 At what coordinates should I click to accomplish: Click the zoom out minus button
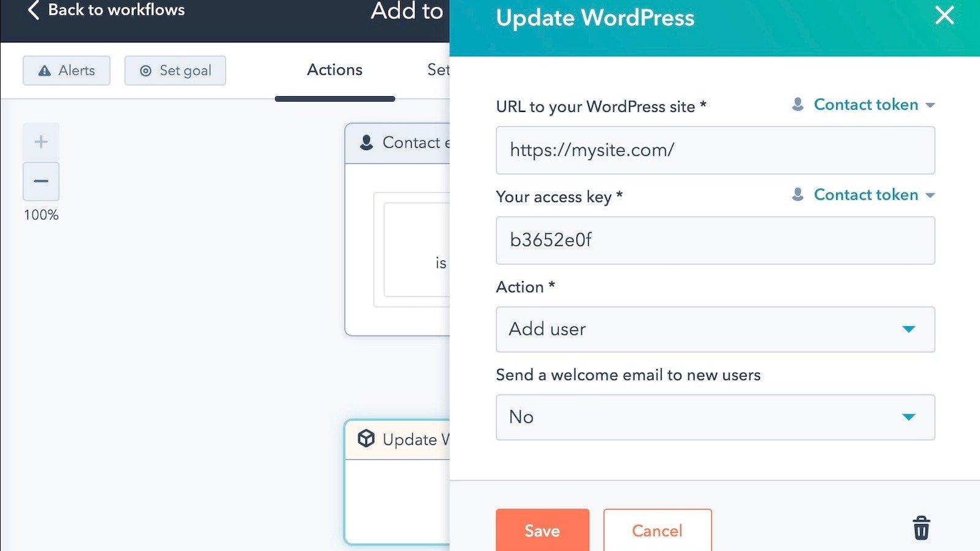click(x=40, y=181)
